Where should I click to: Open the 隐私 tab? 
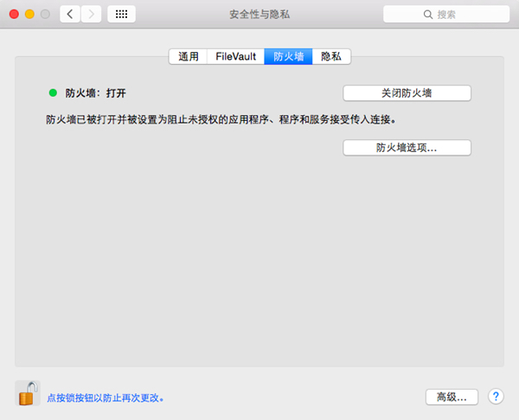coord(331,56)
